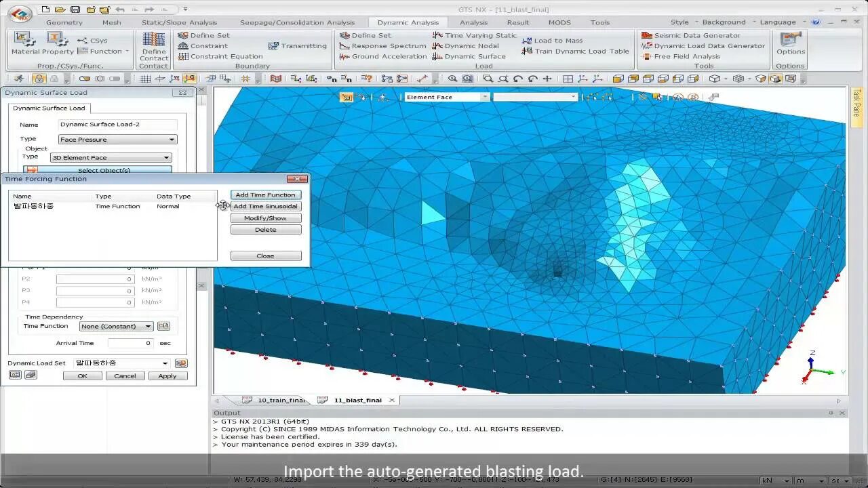The image size is (868, 488).
Task: Click the time function table icon beside None (Constant)
Action: click(x=163, y=326)
